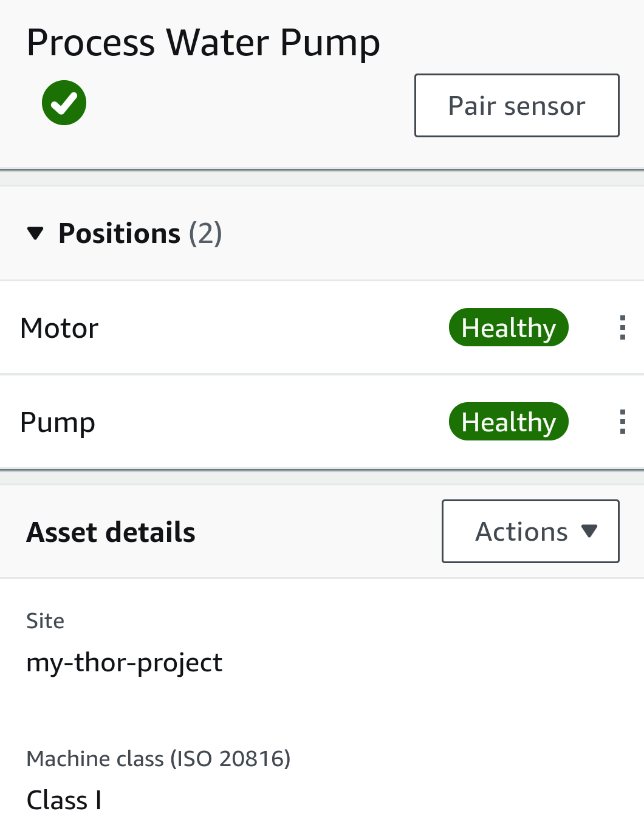Image resolution: width=644 pixels, height=839 pixels.
Task: Click the ISO 20816 standard reference text
Action: point(230,759)
